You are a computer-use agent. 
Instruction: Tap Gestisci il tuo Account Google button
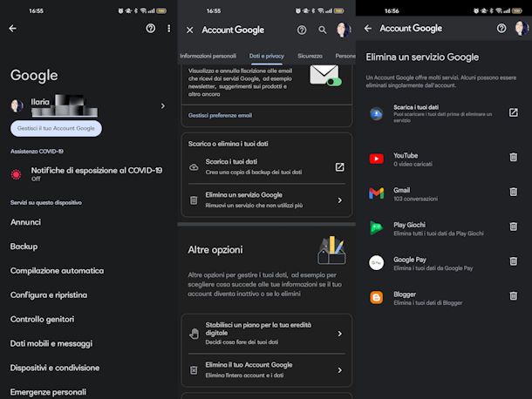[x=56, y=128]
